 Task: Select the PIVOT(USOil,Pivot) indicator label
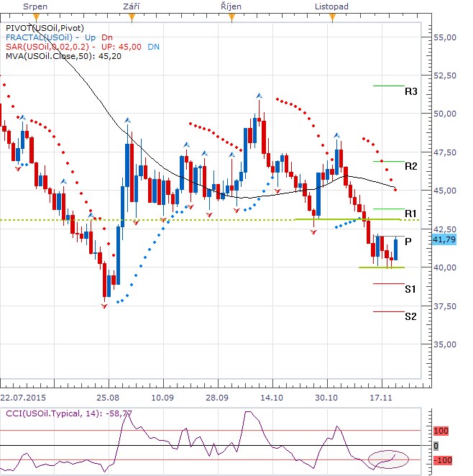(x=45, y=28)
